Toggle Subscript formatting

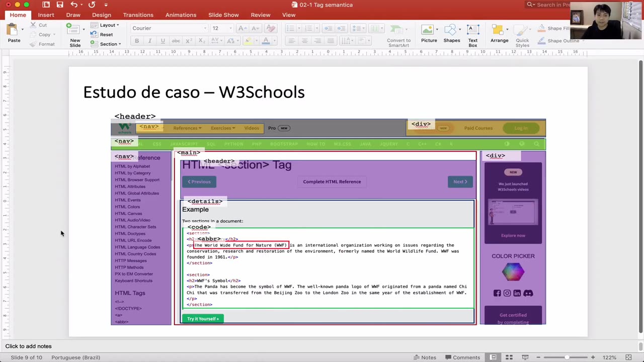(x=202, y=41)
